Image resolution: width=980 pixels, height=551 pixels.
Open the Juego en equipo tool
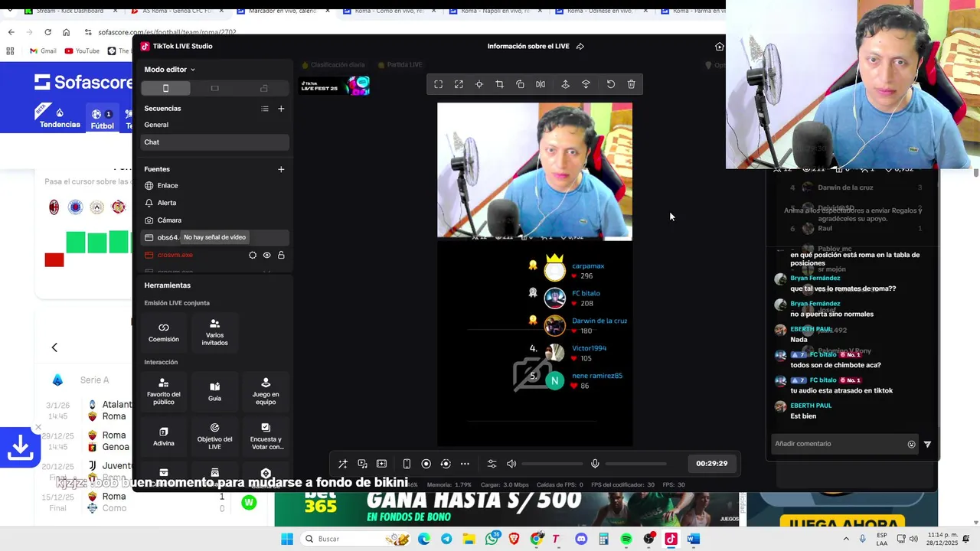click(x=266, y=390)
